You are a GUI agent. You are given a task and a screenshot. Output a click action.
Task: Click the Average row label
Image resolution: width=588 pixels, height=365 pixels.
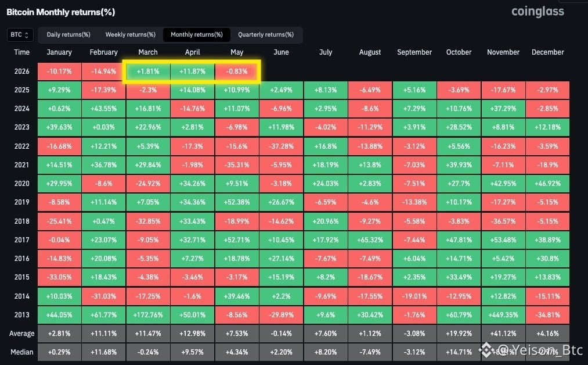pos(21,334)
